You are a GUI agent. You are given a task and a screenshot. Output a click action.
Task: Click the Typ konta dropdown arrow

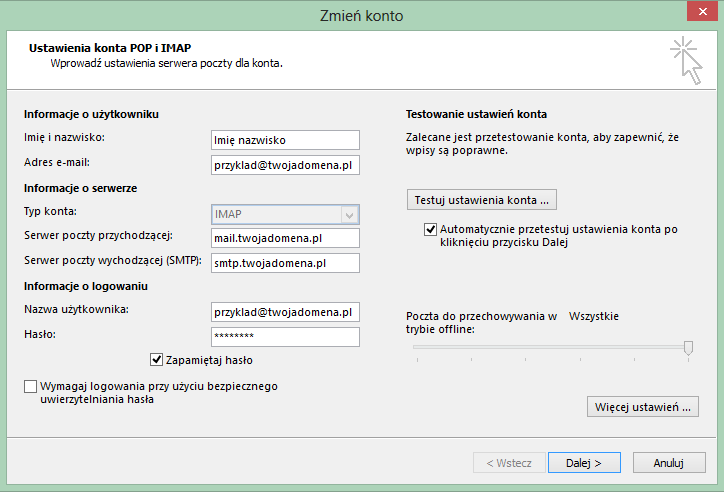350,215
